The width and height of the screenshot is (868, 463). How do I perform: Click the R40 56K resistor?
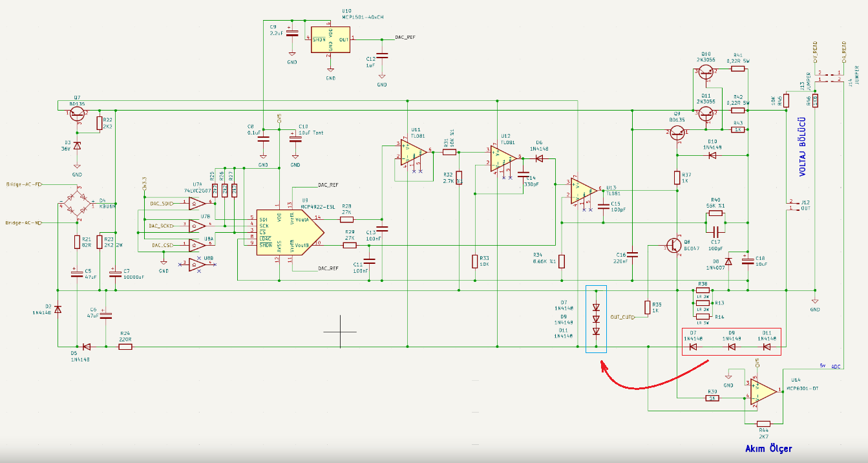click(x=715, y=213)
